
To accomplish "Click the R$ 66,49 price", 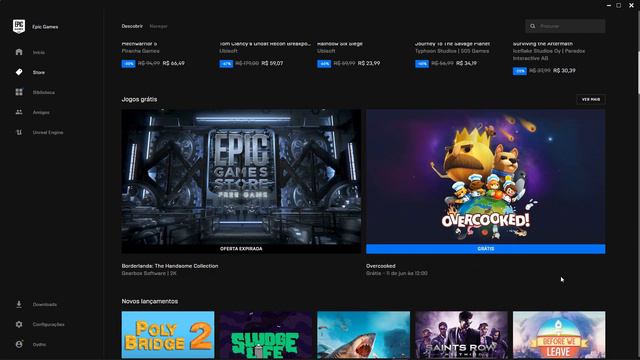I will [173, 63].
